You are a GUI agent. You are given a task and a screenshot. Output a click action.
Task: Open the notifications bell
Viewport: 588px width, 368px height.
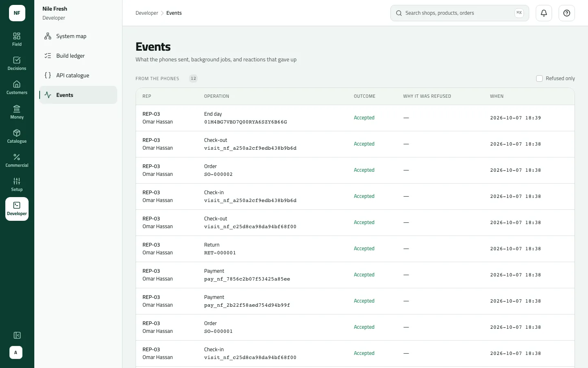coord(544,13)
